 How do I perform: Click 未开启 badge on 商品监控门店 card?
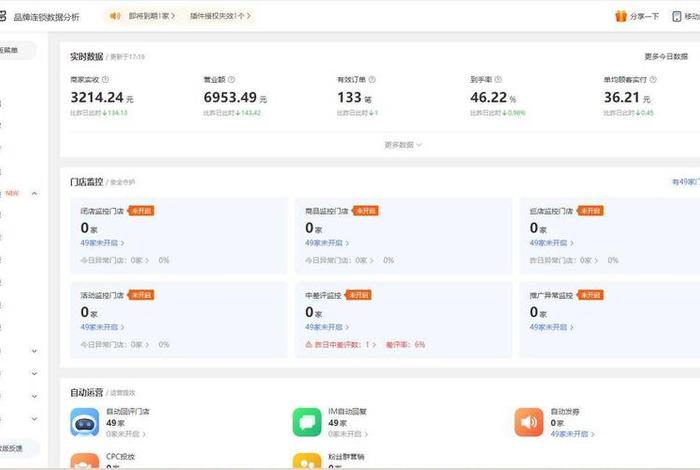(365, 211)
